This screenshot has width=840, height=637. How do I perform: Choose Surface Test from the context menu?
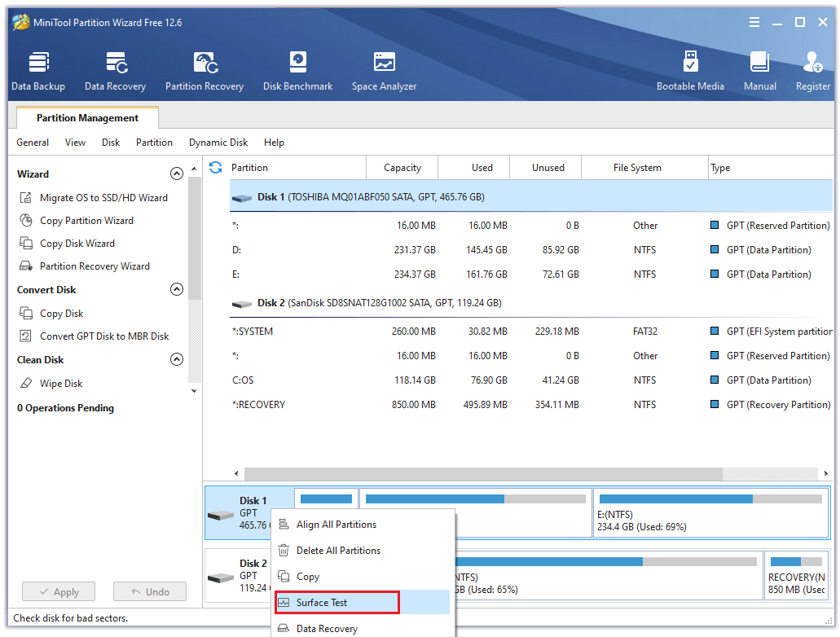pyautogui.click(x=362, y=602)
